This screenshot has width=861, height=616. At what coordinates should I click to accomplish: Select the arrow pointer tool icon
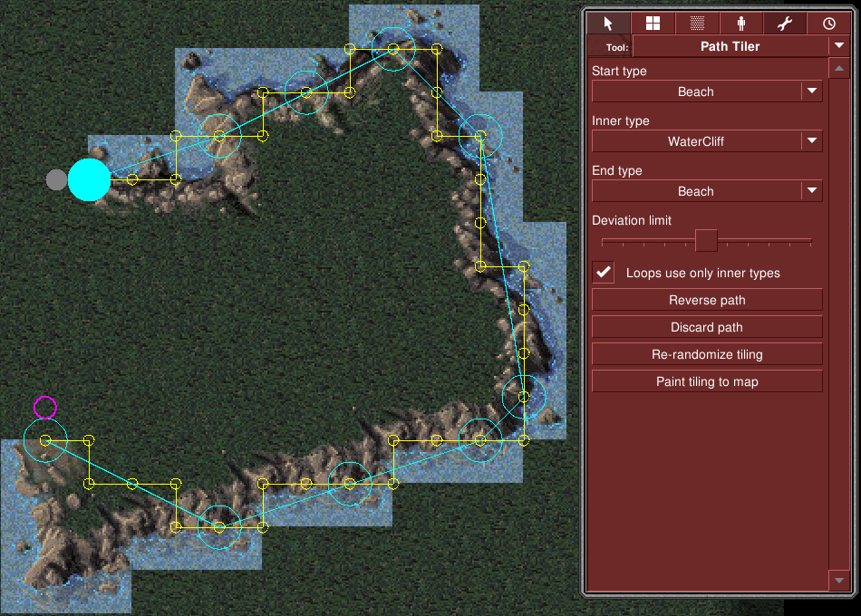608,23
